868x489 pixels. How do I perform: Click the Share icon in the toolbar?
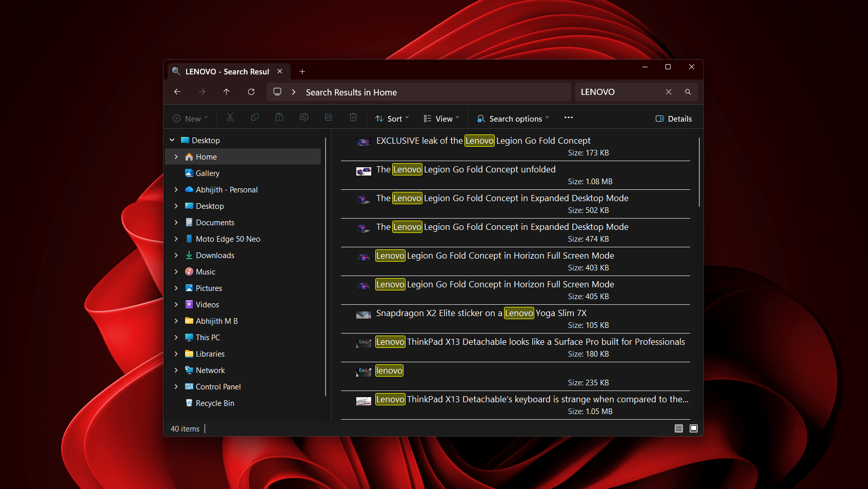pos(329,117)
